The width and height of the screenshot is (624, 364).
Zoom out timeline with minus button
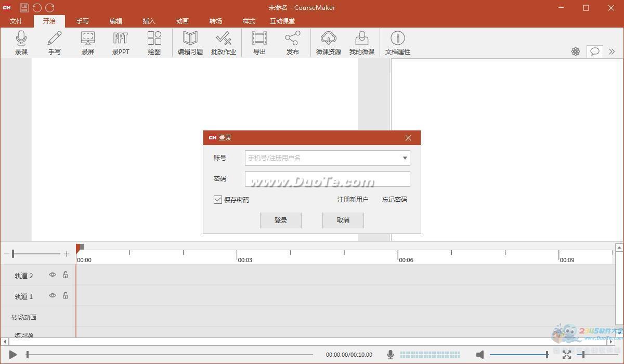[x=6, y=254]
